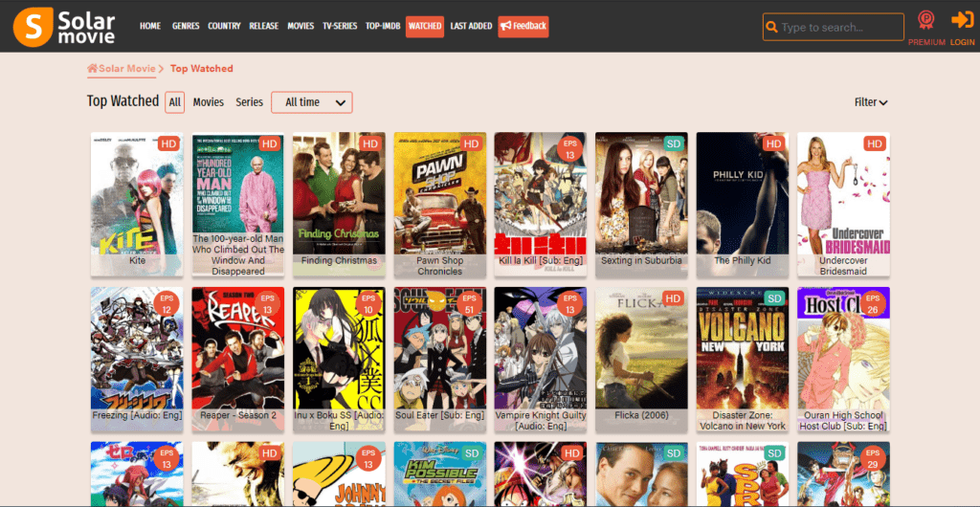Click the SD badge on Sexting in Suburbia

(673, 143)
